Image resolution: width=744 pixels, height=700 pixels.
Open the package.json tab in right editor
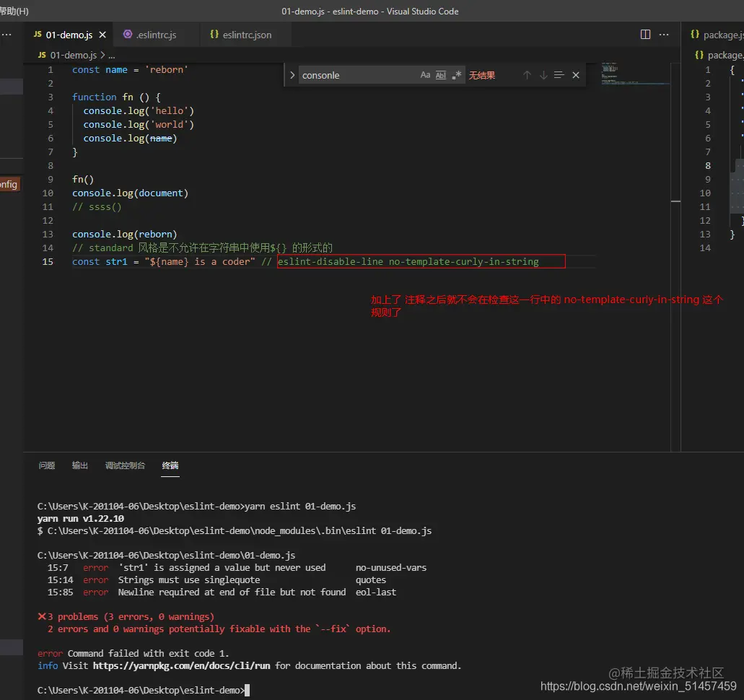click(x=717, y=35)
